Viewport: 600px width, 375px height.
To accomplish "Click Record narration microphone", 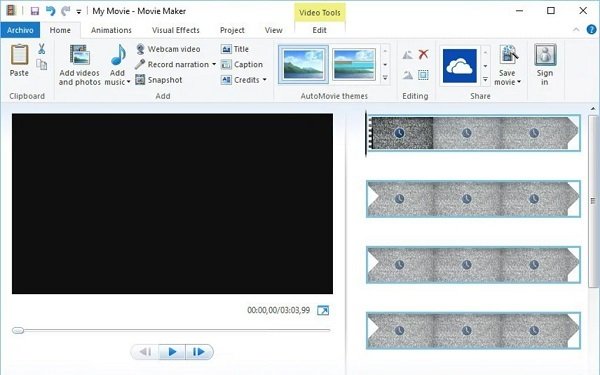I will (x=172, y=64).
